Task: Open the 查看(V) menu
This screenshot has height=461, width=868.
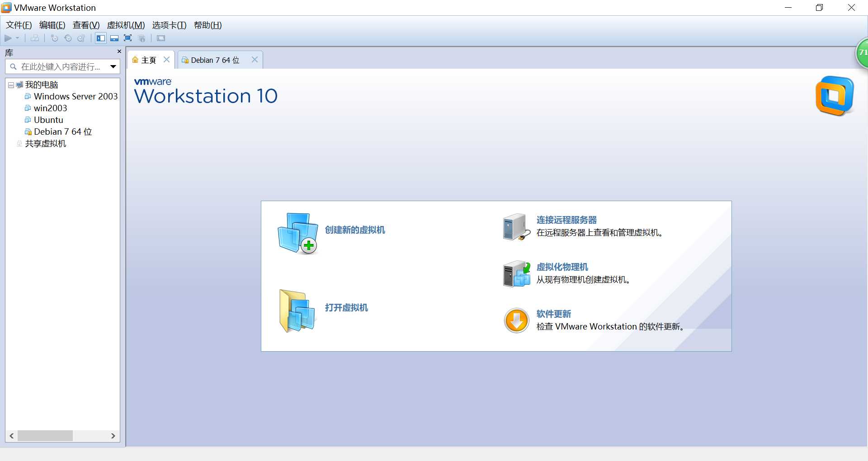Action: [86, 25]
